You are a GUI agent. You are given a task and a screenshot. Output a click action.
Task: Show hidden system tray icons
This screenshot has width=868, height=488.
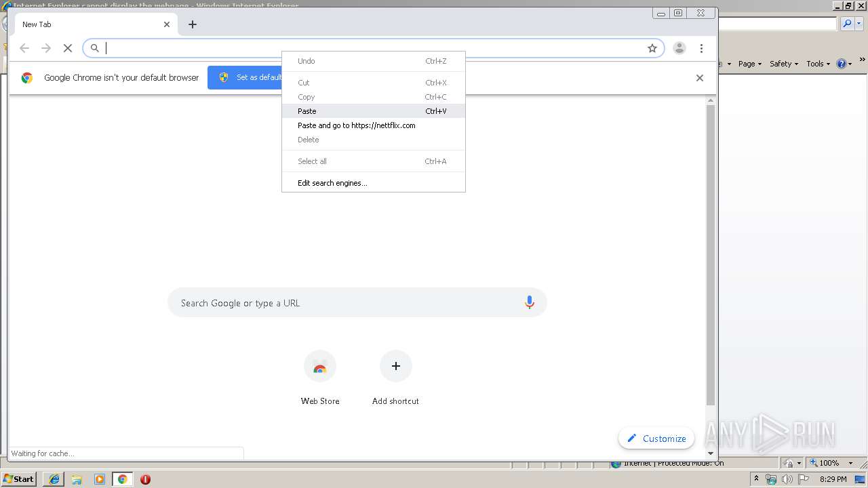coord(757,479)
